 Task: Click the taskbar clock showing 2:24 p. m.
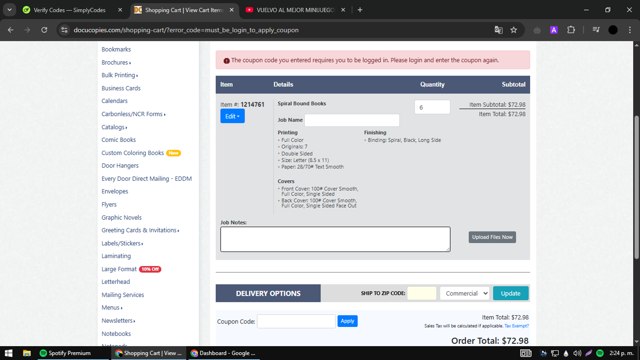(621, 353)
